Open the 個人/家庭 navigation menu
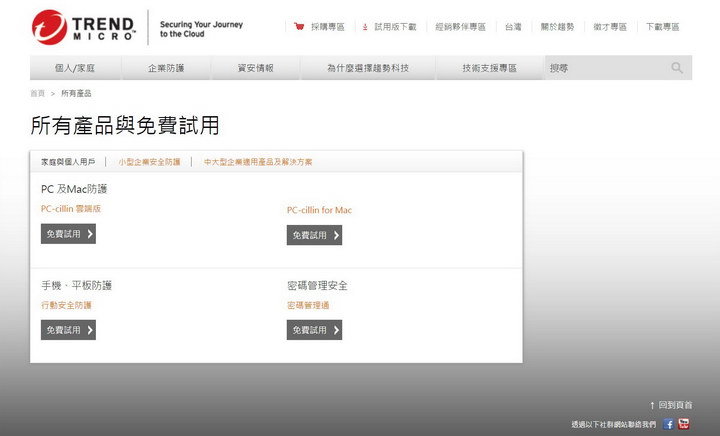The height and width of the screenshot is (436, 720). coord(76,68)
